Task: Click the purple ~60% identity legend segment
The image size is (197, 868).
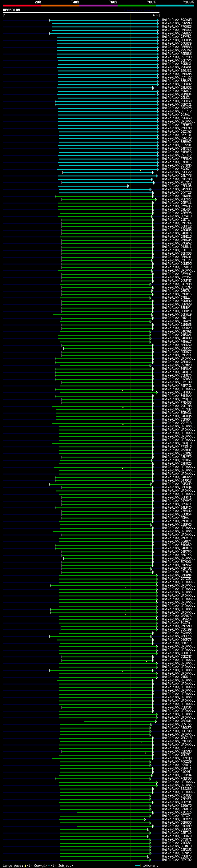Action: tap(99, 6)
